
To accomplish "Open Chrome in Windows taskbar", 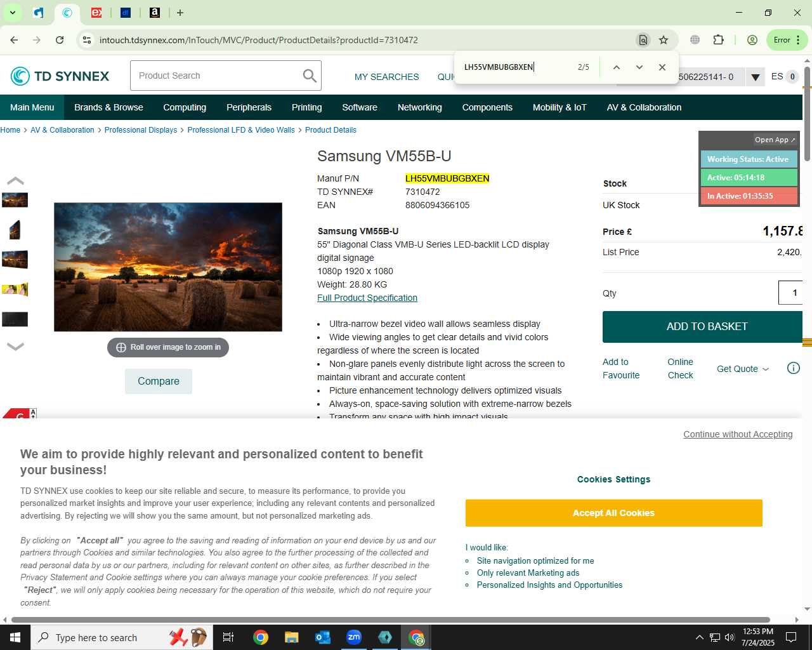I will (261, 637).
